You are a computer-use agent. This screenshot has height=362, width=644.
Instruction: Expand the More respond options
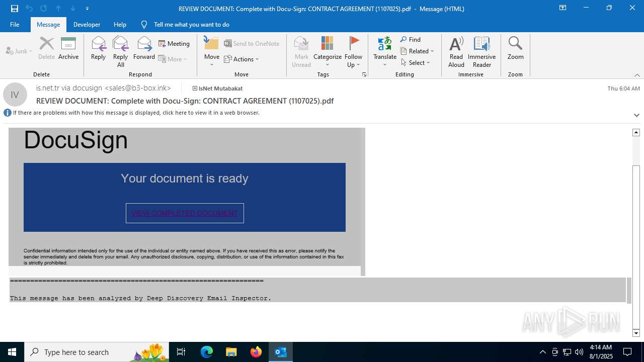173,59
